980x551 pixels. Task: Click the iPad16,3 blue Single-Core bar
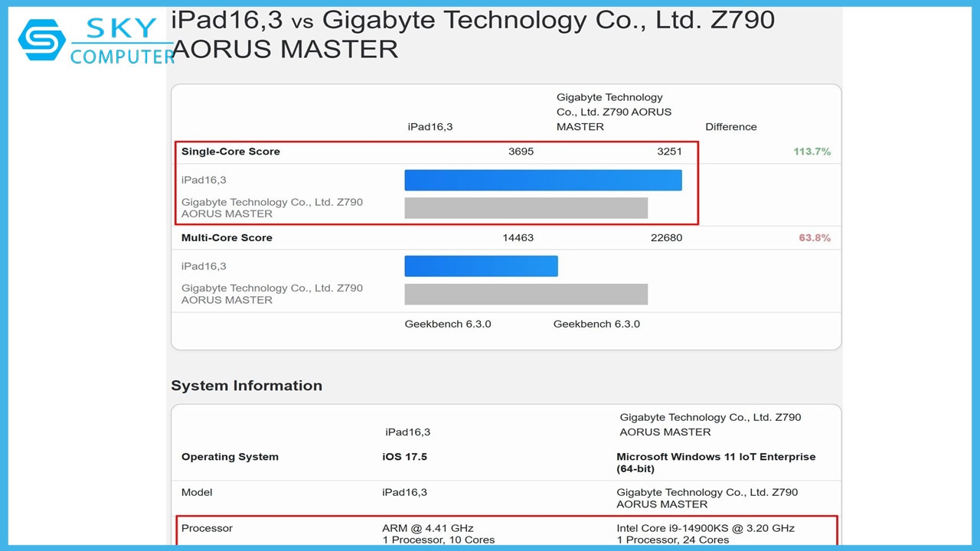543,180
